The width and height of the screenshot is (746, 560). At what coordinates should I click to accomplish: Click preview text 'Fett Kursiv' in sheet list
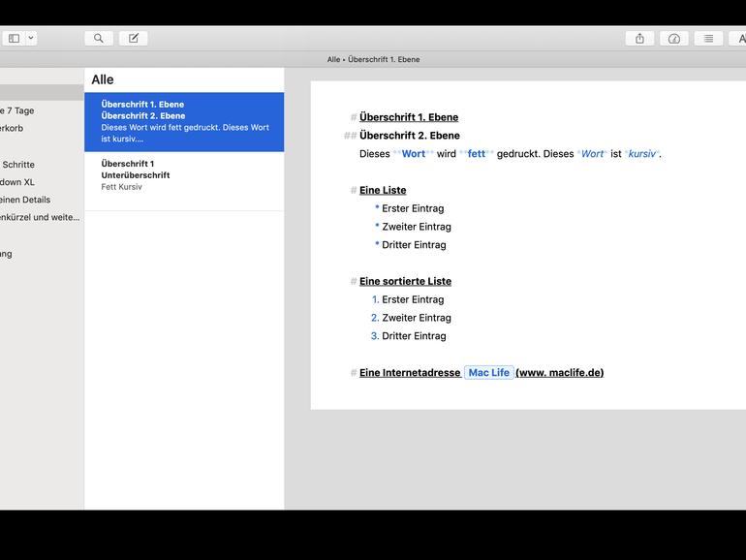121,187
